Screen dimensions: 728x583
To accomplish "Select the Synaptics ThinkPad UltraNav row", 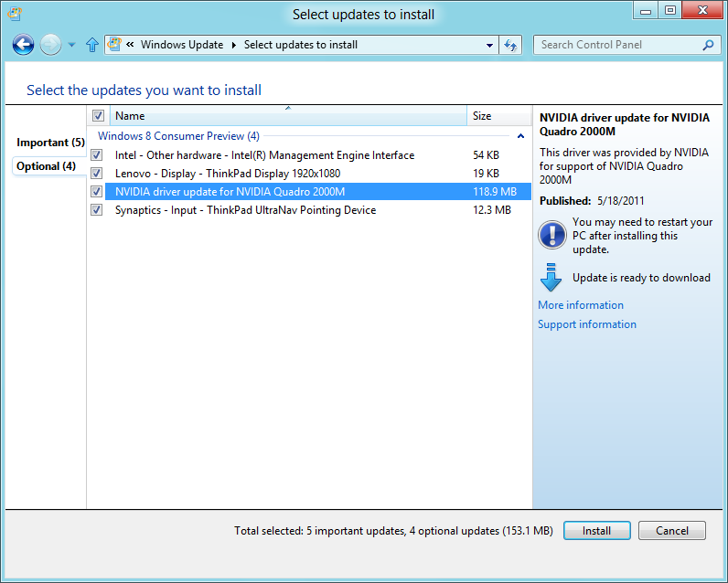I will point(318,209).
